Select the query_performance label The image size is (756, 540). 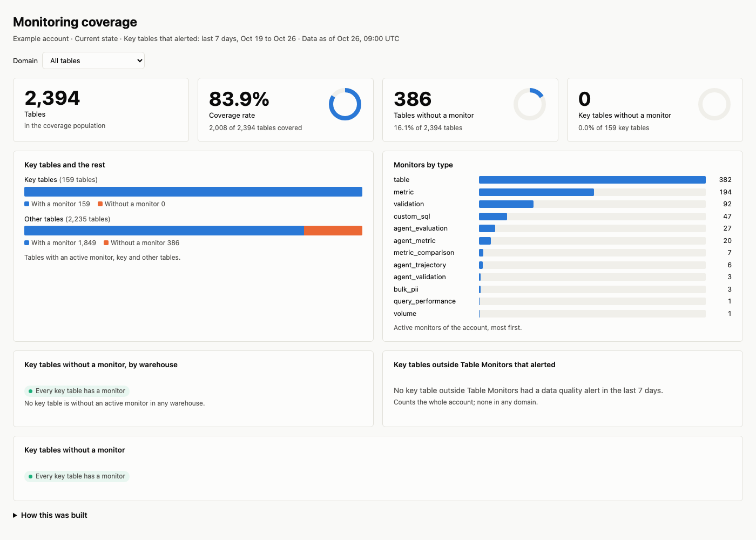pos(424,301)
